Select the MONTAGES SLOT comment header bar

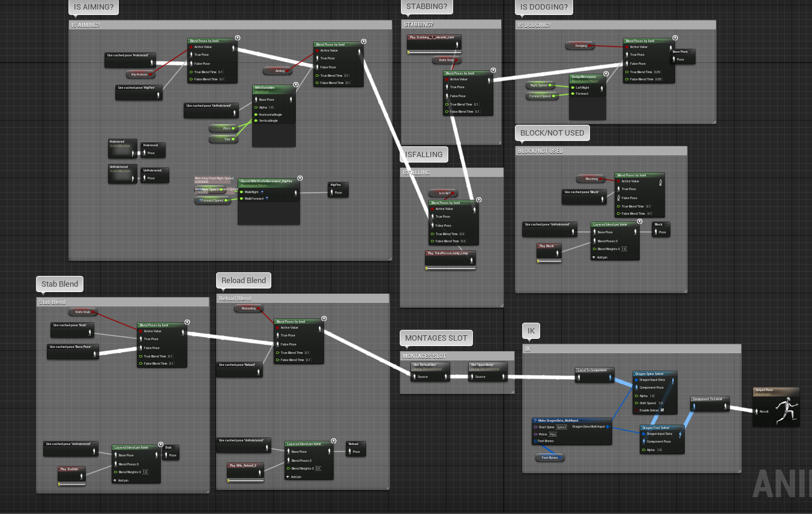457,356
